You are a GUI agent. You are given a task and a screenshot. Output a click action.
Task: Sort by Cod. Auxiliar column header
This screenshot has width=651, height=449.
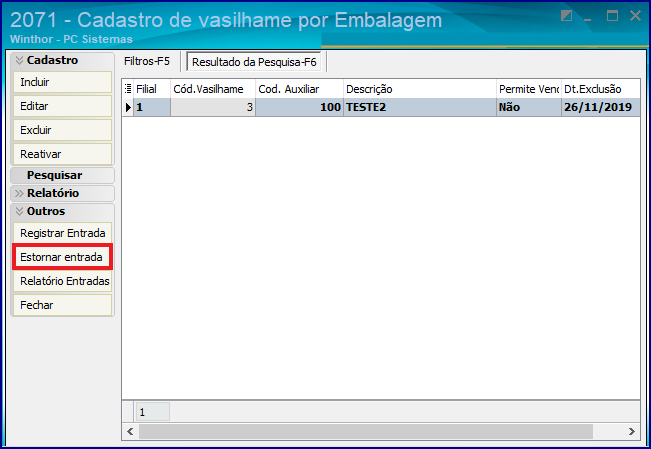coord(299,89)
